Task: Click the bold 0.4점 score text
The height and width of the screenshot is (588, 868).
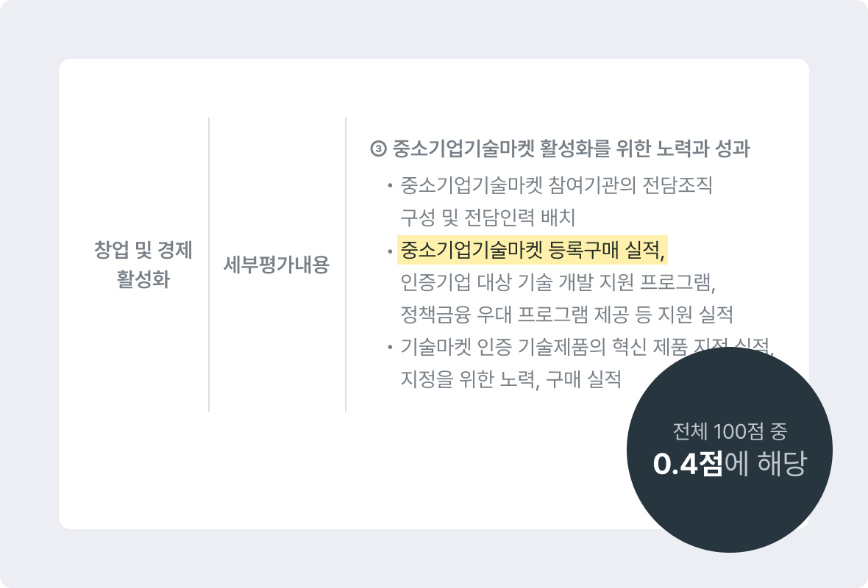Action: tap(688, 464)
